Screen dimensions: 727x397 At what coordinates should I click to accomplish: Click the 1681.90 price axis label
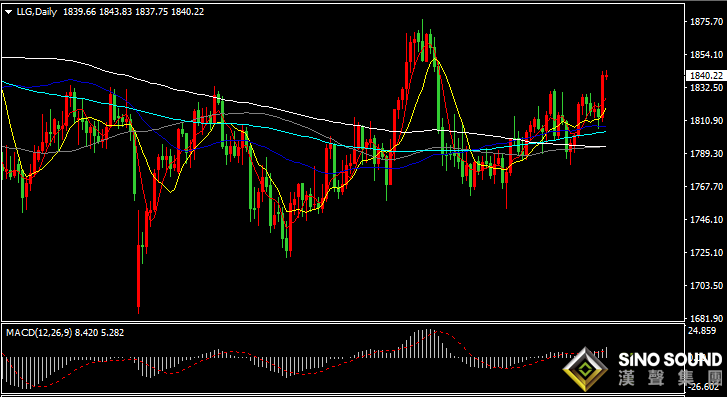706,319
